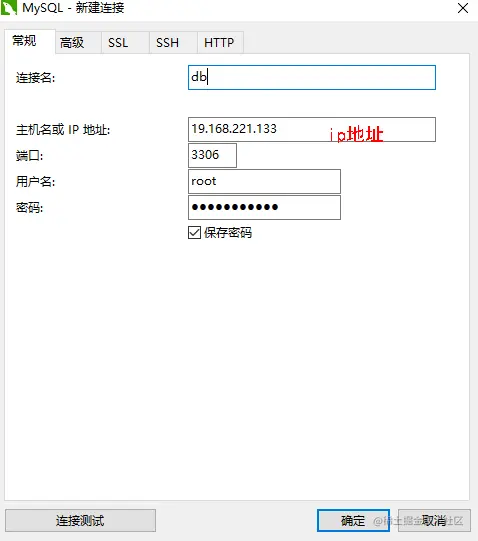The width and height of the screenshot is (478, 541).
Task: Show the HTTP tab settings
Action: pyautogui.click(x=221, y=43)
